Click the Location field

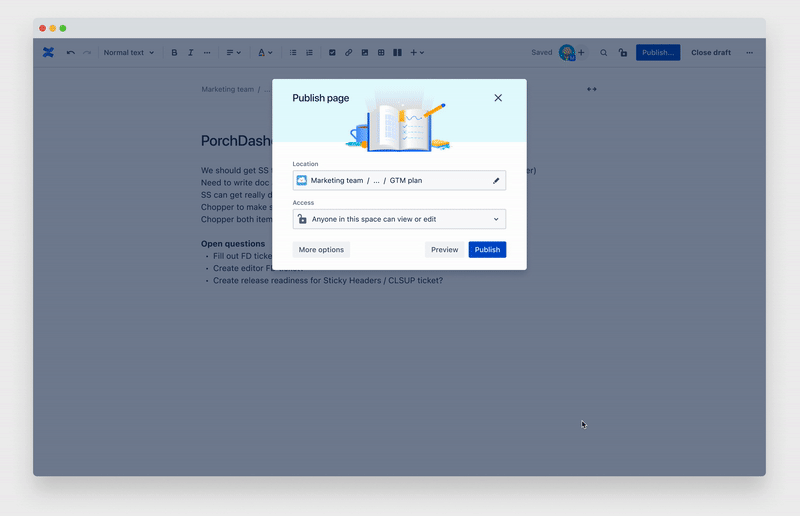tap(399, 181)
